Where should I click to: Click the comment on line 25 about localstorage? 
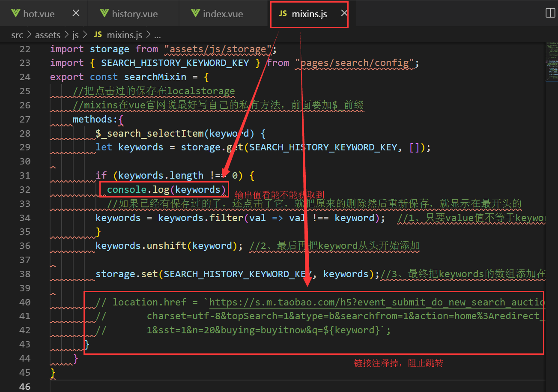154,91
